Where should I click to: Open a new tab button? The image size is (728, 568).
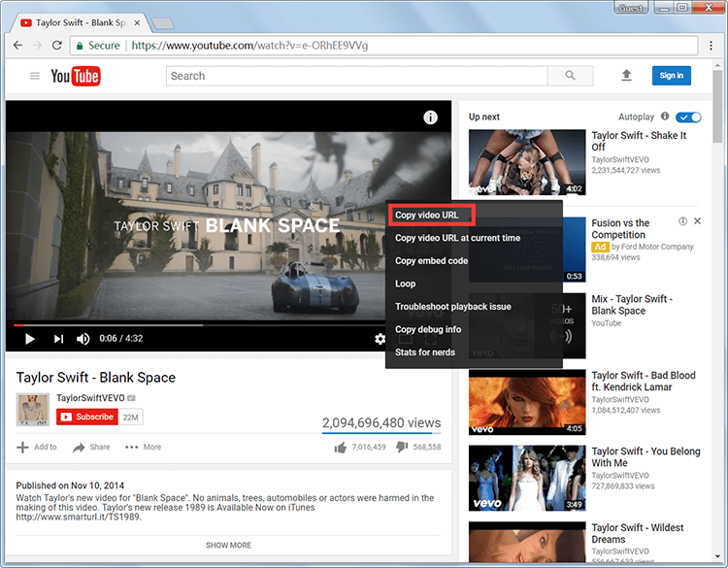162,22
